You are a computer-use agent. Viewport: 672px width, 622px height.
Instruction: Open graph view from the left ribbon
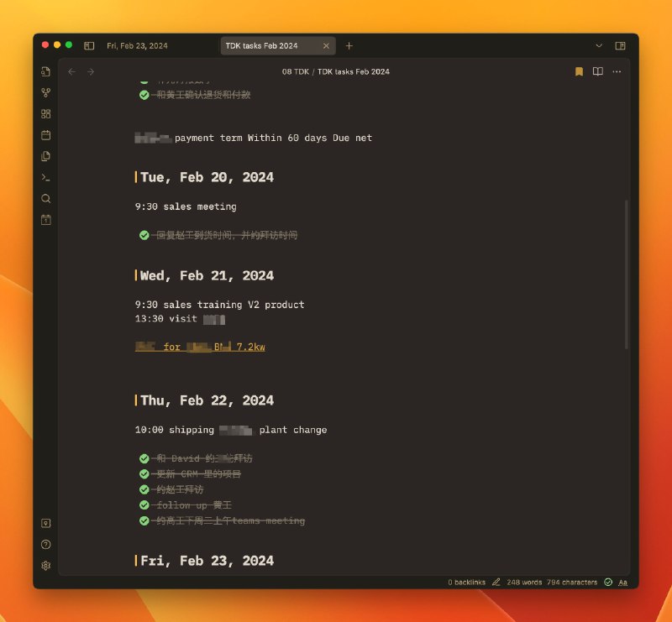tap(46, 92)
